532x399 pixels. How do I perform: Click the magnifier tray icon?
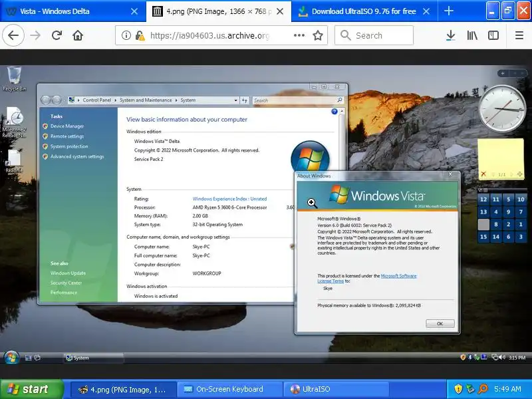click(x=483, y=389)
